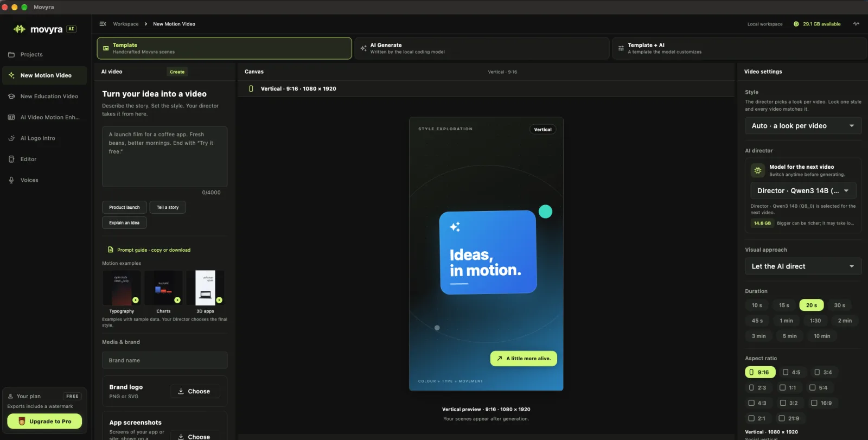Click the Upgrade to Pro button

pyautogui.click(x=44, y=422)
